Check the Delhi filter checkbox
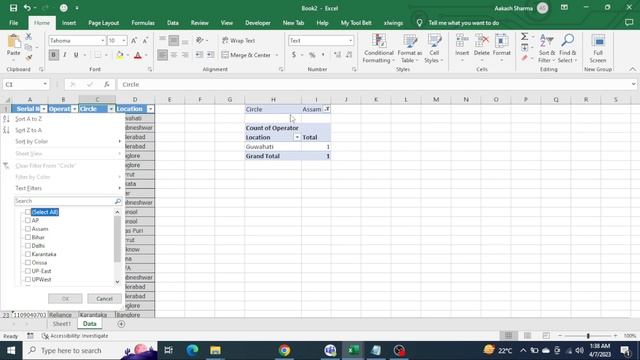This screenshot has width=640, height=360. [28, 246]
